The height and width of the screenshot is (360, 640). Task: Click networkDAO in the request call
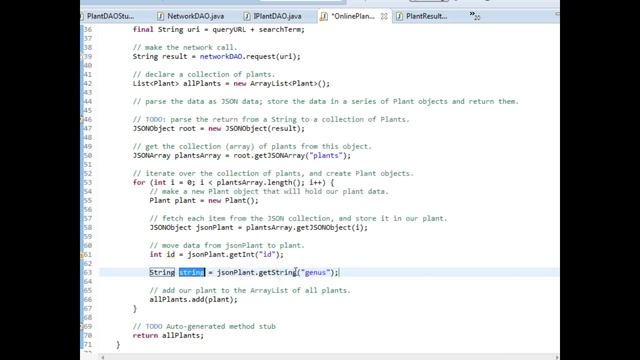click(221, 57)
